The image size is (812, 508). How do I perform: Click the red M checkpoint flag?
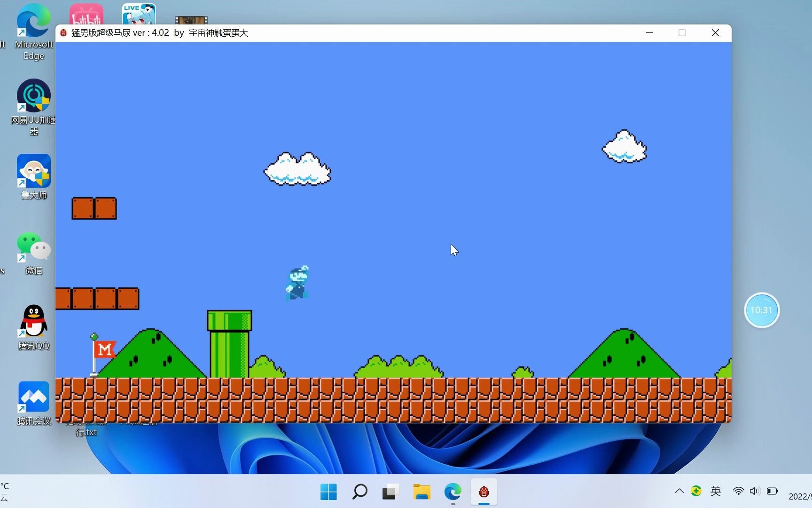(x=104, y=349)
